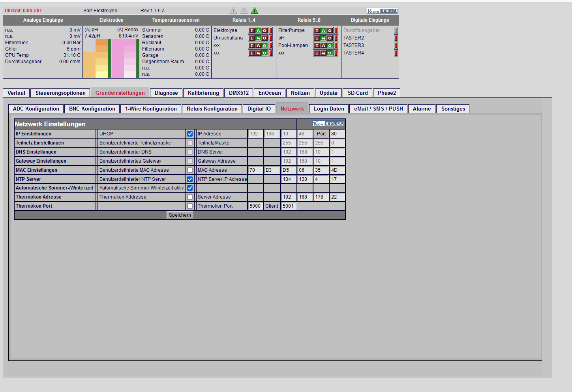
Task: Open the Diagnose tab
Action: coord(166,93)
